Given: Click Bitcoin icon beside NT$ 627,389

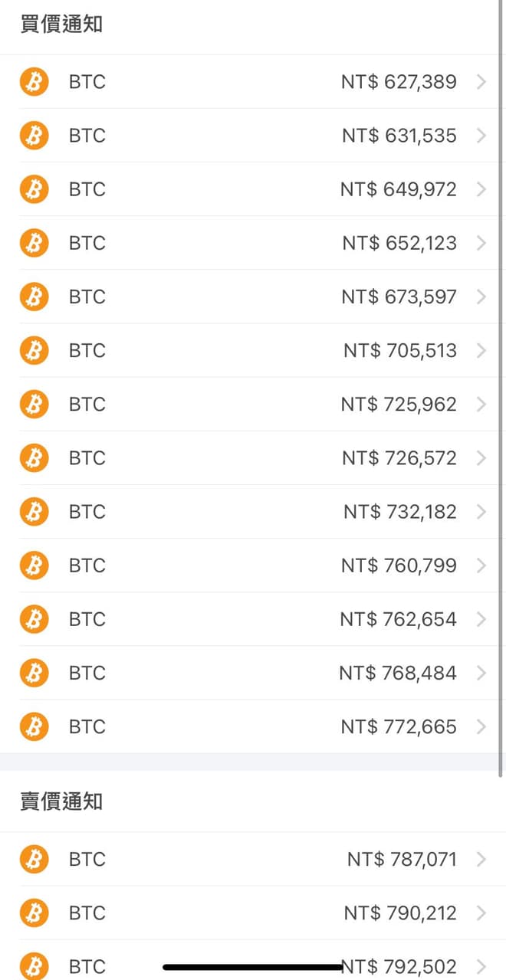Looking at the screenshot, I should pyautogui.click(x=34, y=81).
